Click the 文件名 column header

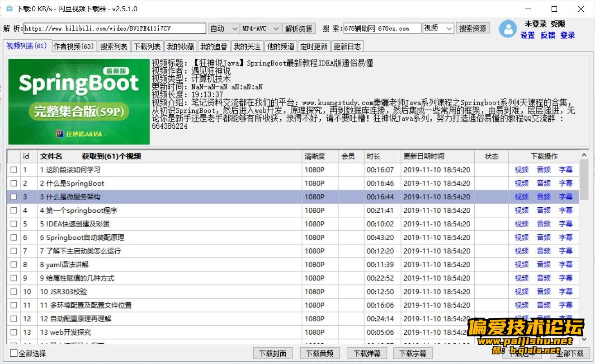tap(170, 156)
